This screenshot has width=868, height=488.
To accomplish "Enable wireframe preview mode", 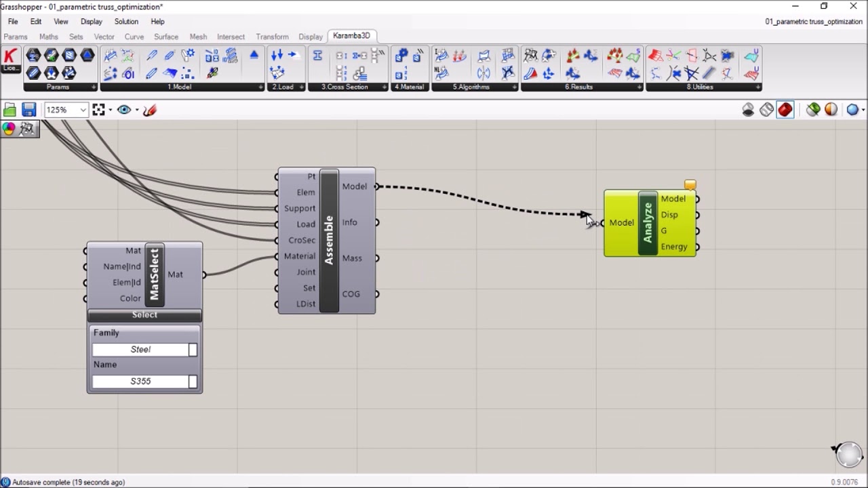I will (x=766, y=110).
